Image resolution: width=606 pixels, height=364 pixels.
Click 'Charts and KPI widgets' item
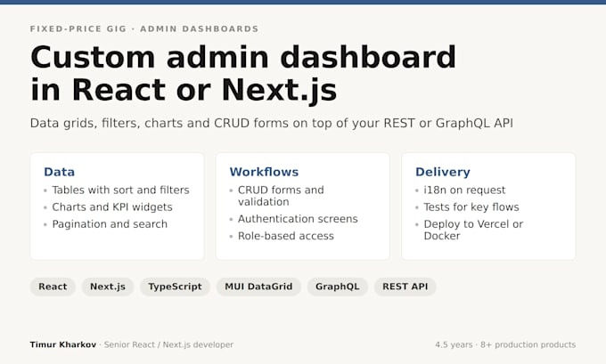[112, 206]
